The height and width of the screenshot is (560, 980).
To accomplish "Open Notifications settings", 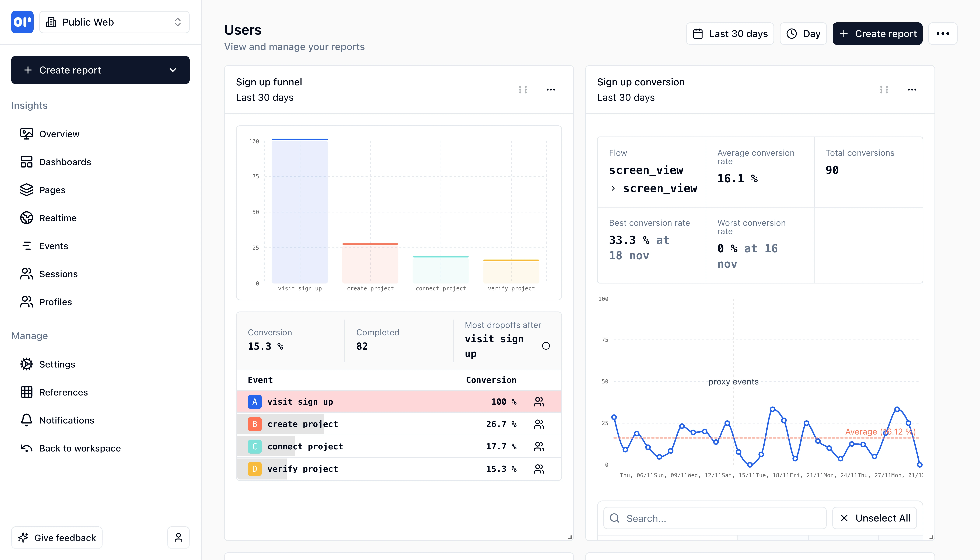I will [x=66, y=420].
